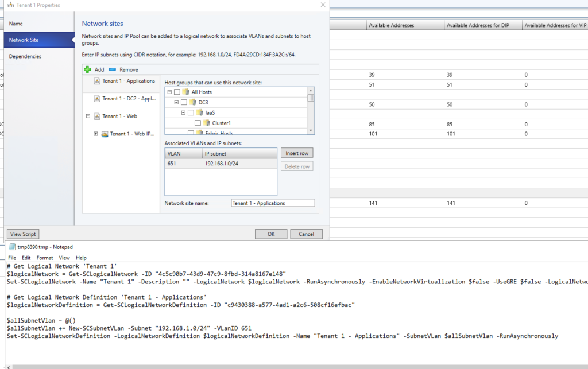
Task: Click the Available Addresses column header
Action: click(x=405, y=25)
